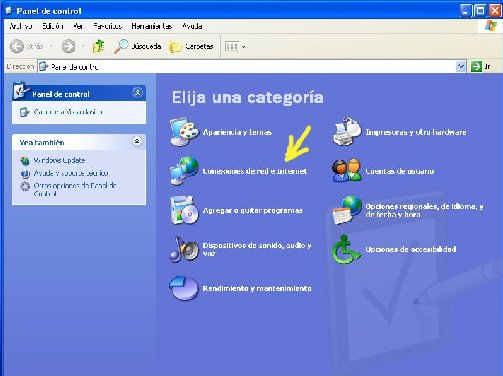Click the Impresoras y otro hardware printer icon
The height and width of the screenshot is (376, 503).
click(x=347, y=132)
